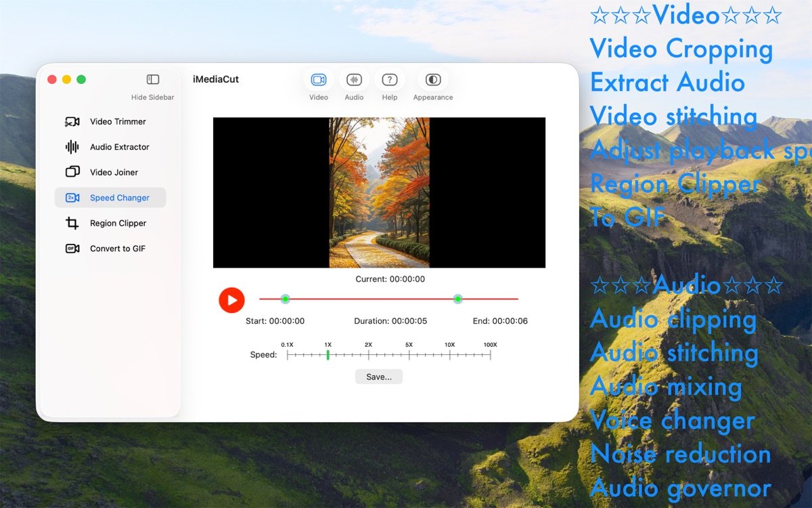Toggle the Appearance light/dark mode
This screenshot has height=508, width=812.
tap(433, 80)
